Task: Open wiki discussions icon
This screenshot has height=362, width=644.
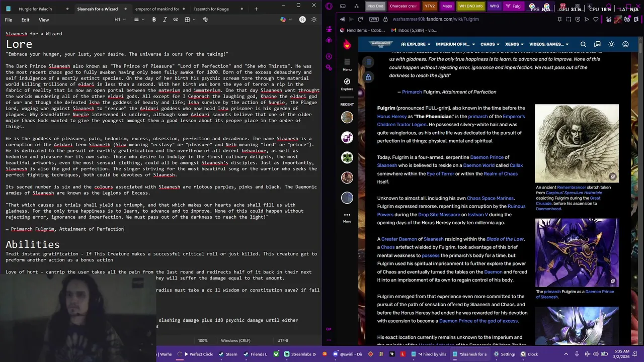Action: pyautogui.click(x=597, y=44)
